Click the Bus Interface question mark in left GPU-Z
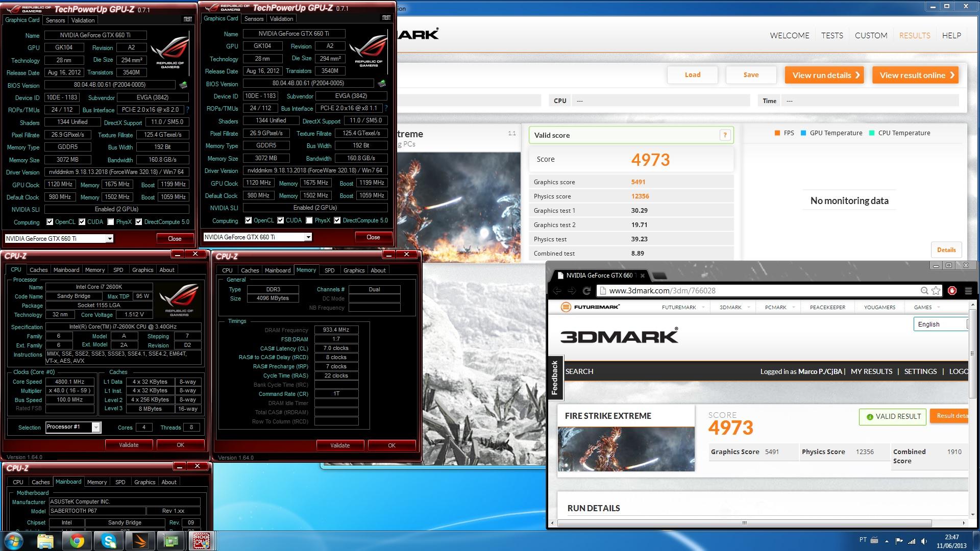This screenshot has width=980, height=551. pos(187,110)
